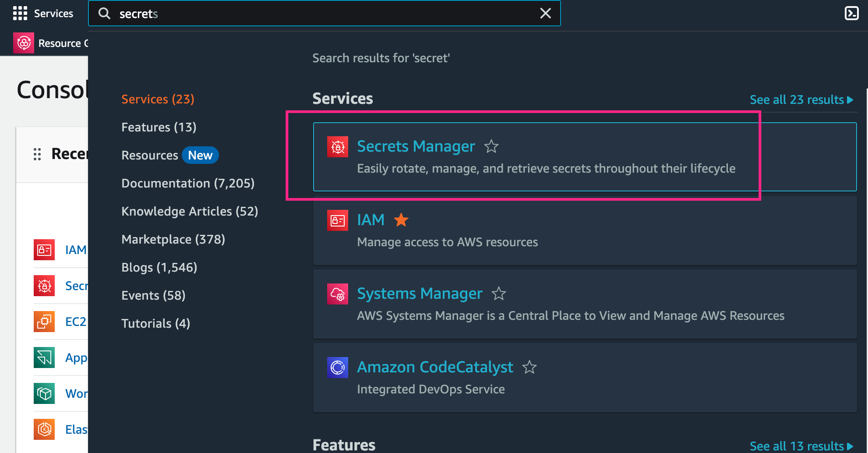Click the Resource Groups icon in top bar
868x453 pixels.
tap(24, 43)
